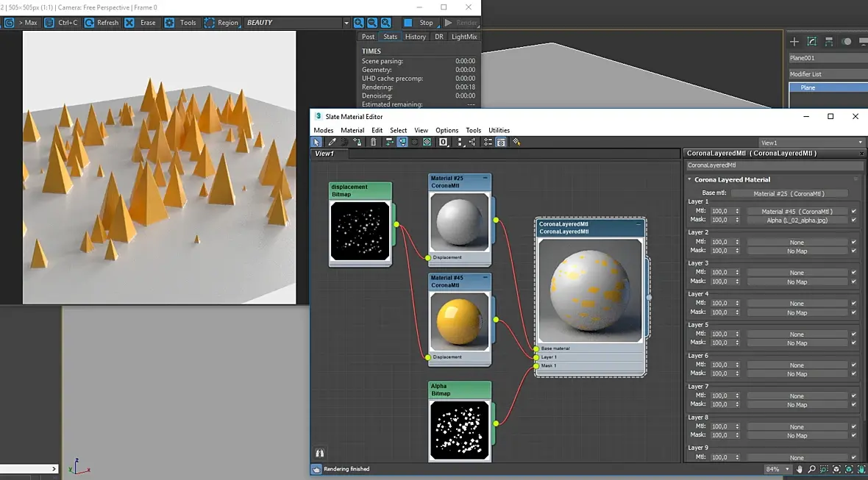This screenshot has height=480, width=868.
Task: Select the Pan tool hand icon
Action: coord(800,469)
